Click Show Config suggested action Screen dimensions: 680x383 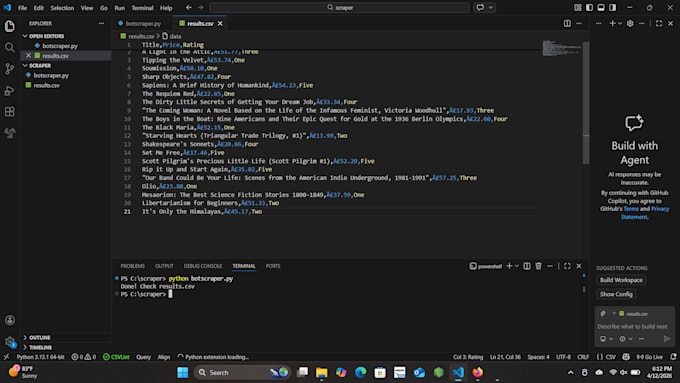(616, 294)
